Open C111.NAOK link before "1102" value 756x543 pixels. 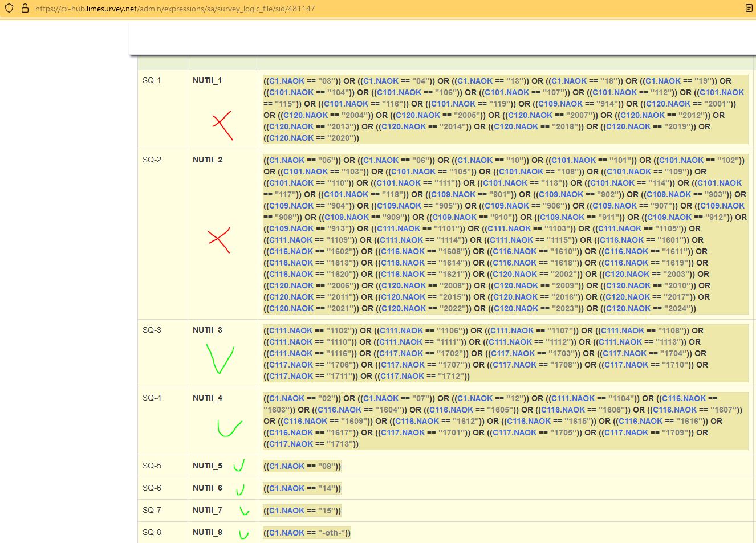(291, 330)
